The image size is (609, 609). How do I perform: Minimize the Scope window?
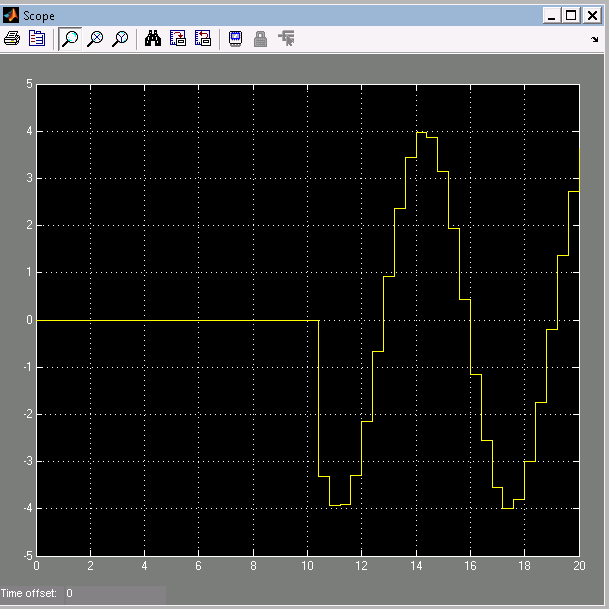click(x=552, y=16)
